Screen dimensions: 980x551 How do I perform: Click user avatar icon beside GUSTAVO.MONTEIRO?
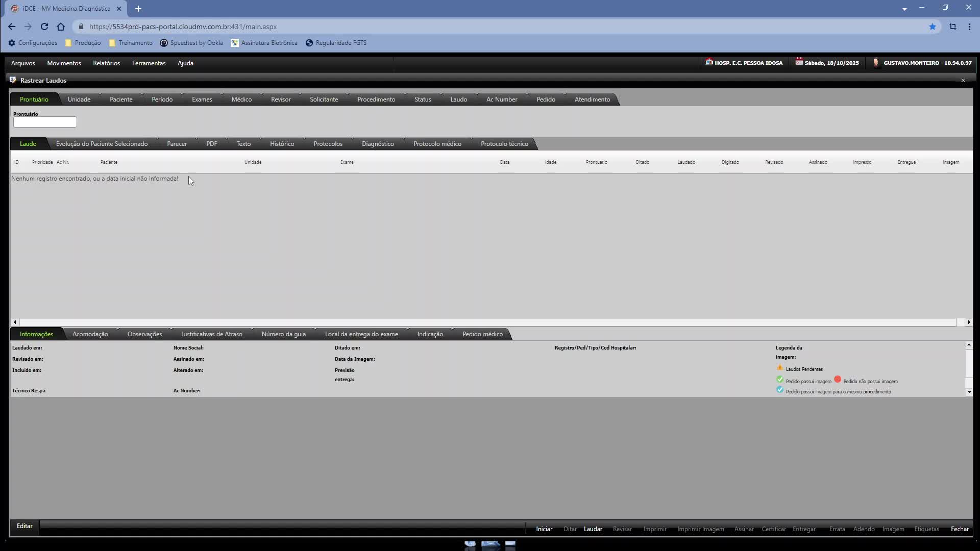tap(876, 63)
